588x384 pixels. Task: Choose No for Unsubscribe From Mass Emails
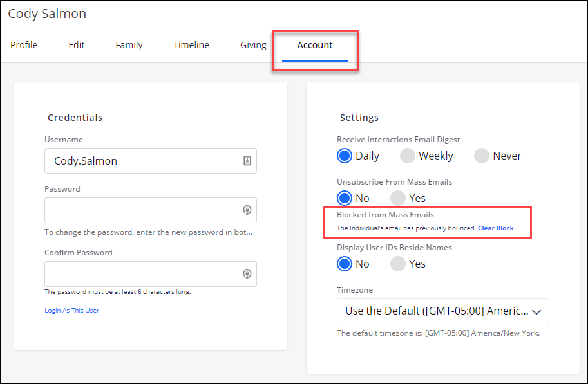(345, 198)
